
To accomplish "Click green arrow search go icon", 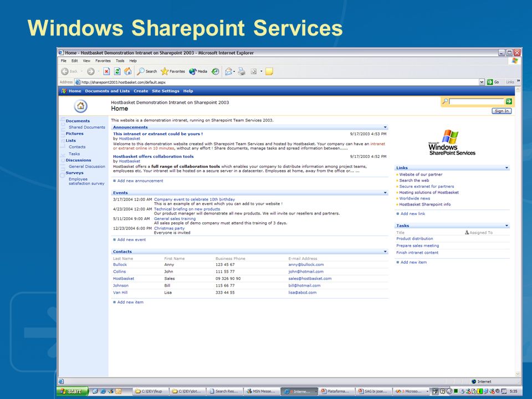I will [509, 101].
